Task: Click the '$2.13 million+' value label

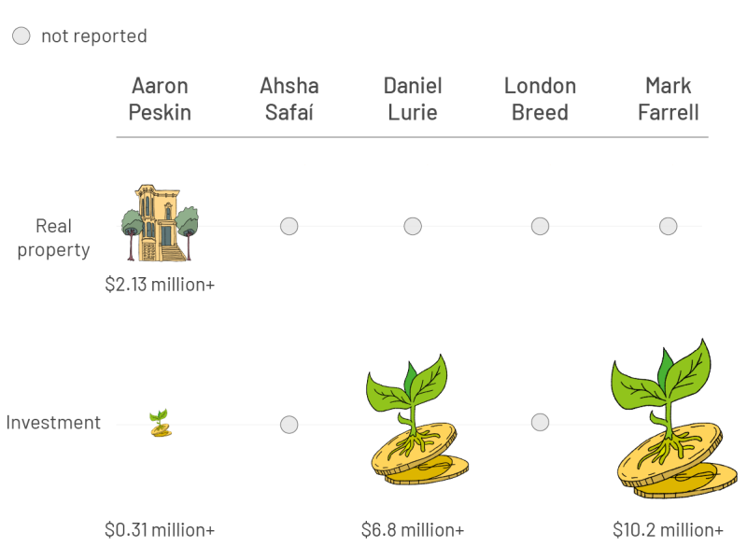Action: pyautogui.click(x=160, y=284)
